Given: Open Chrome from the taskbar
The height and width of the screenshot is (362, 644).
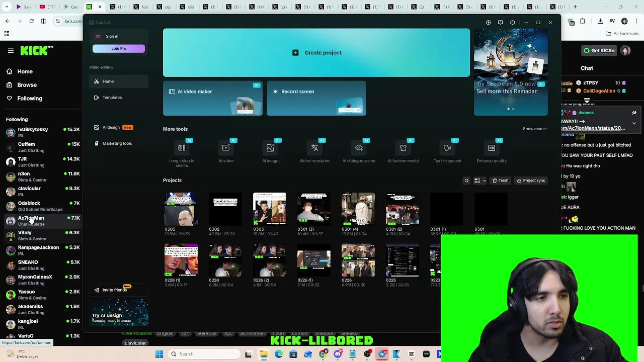Looking at the screenshot, I should pos(323,354).
